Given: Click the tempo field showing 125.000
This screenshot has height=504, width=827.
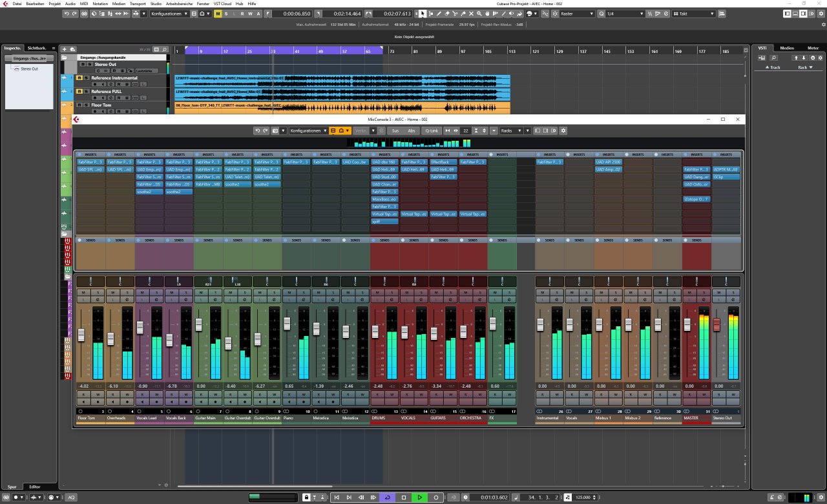Looking at the screenshot, I should click(583, 498).
